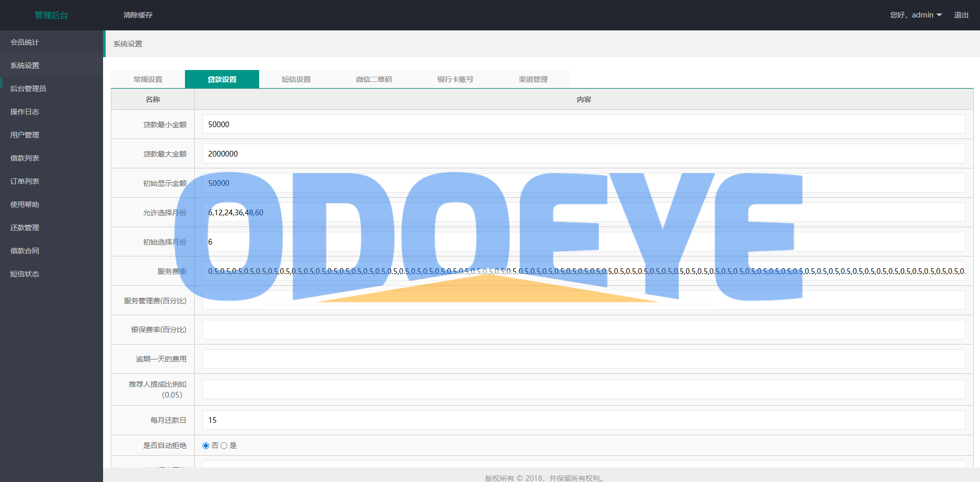Screen dimensions: 980x482
Task: Go to 借款列表 in the sidebar
Action: [25, 158]
